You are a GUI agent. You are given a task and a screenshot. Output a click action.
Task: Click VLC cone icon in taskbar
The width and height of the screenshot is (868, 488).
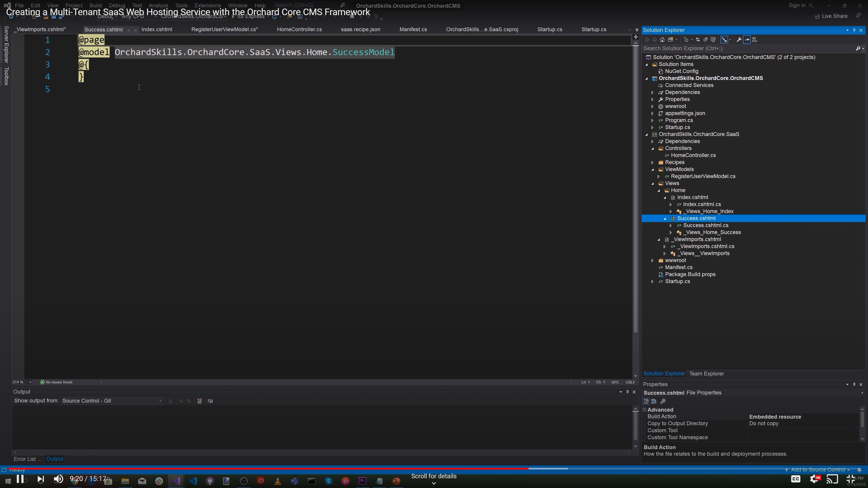278,481
